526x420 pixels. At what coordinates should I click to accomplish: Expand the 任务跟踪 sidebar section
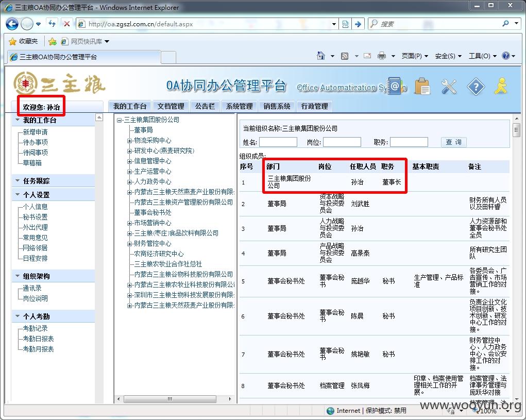coord(18,180)
